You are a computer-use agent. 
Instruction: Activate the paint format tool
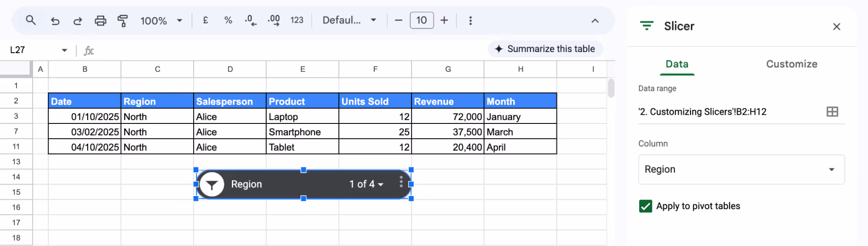click(123, 20)
